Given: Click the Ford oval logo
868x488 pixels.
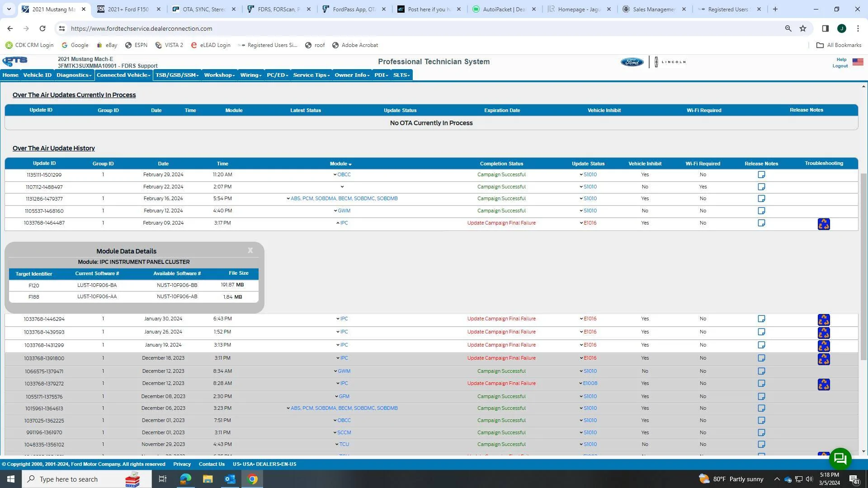Looking at the screenshot, I should (632, 62).
